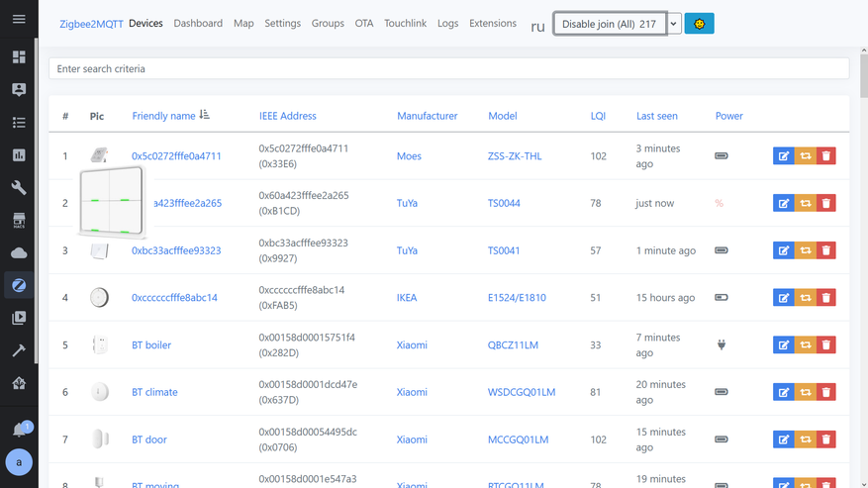Screen dimensions: 868x488
Task: Click the Enter search criteria field
Action: coord(448,69)
